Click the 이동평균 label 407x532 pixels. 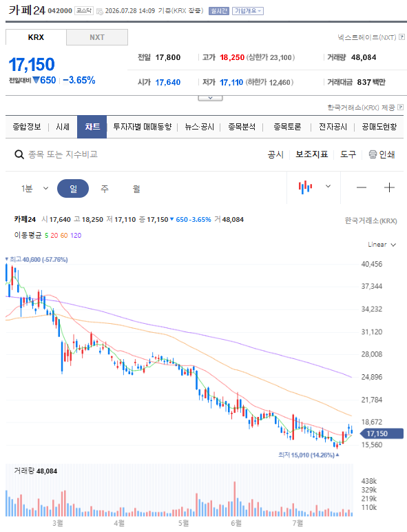tap(28, 236)
